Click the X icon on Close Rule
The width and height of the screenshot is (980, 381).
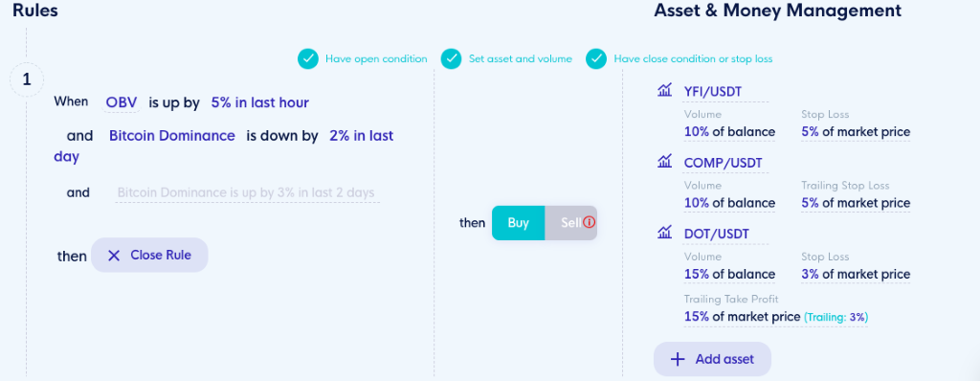pos(114,256)
